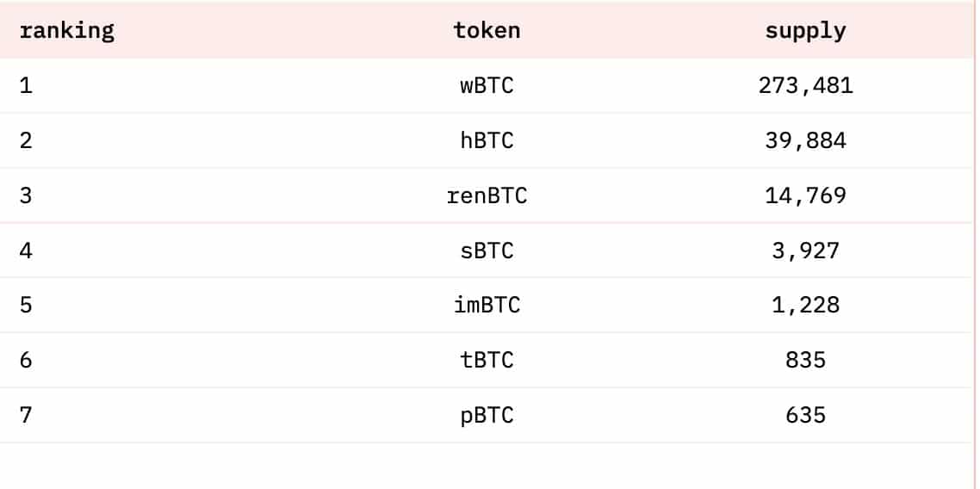This screenshot has height=489, width=980.
Task: Select the sBTC token cell
Action: click(x=487, y=251)
